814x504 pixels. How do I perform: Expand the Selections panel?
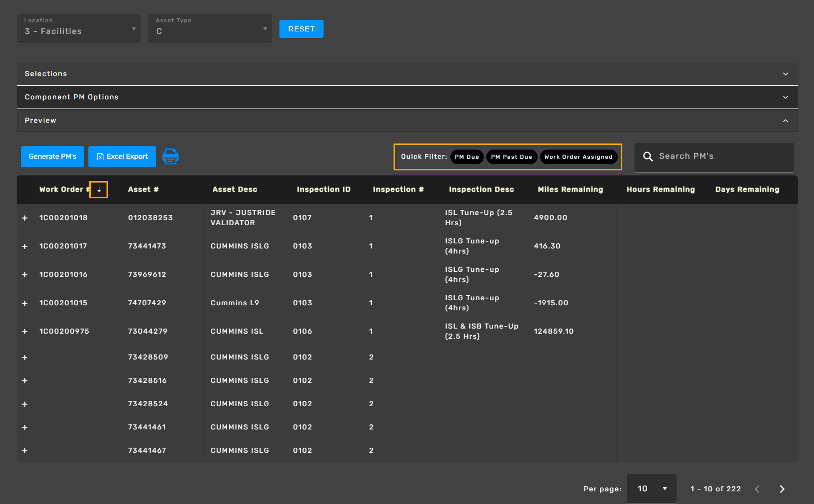coord(407,74)
